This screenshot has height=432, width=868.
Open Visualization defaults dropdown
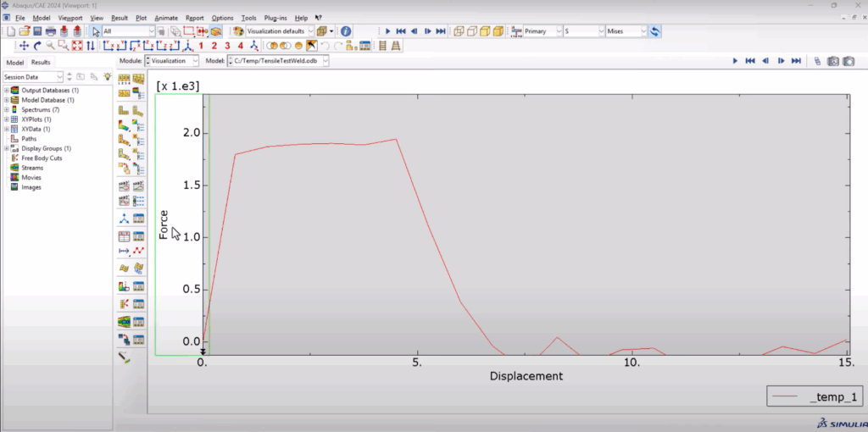[x=280, y=31]
